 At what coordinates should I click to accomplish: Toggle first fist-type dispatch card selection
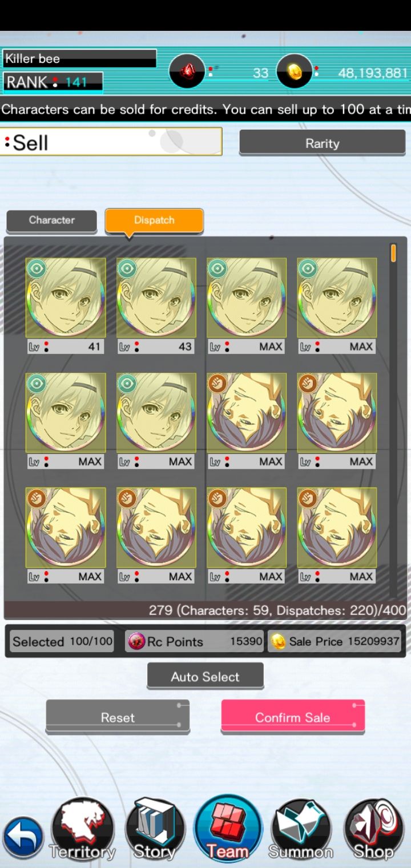click(247, 421)
